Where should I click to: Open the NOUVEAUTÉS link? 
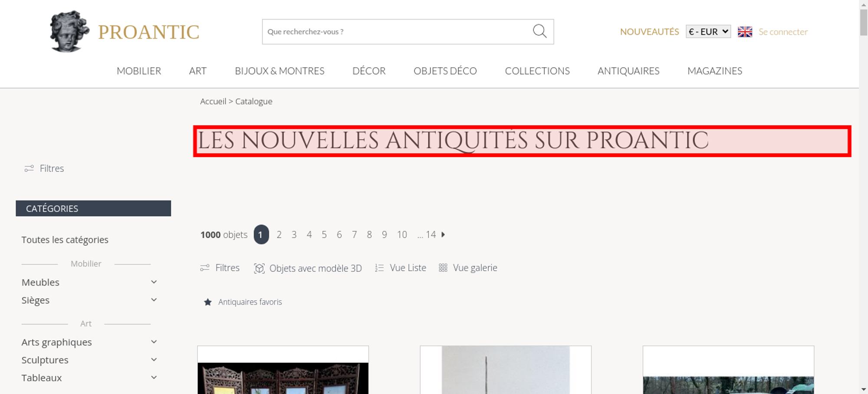tap(649, 32)
